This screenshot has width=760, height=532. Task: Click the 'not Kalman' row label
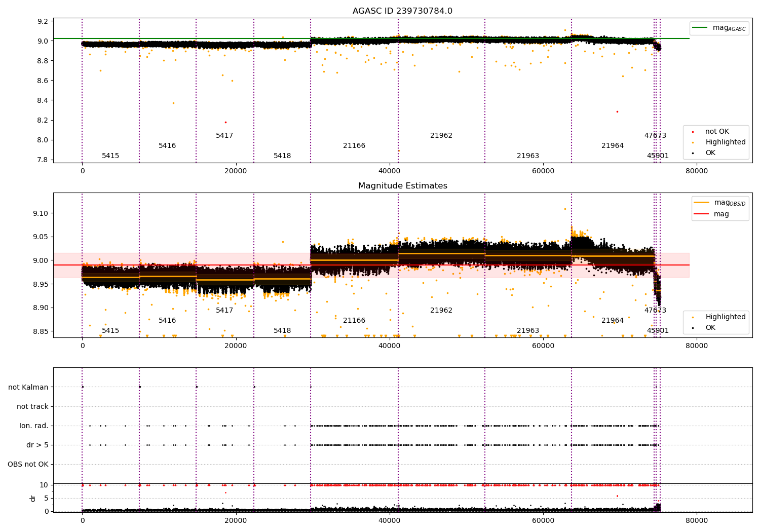(x=28, y=387)
